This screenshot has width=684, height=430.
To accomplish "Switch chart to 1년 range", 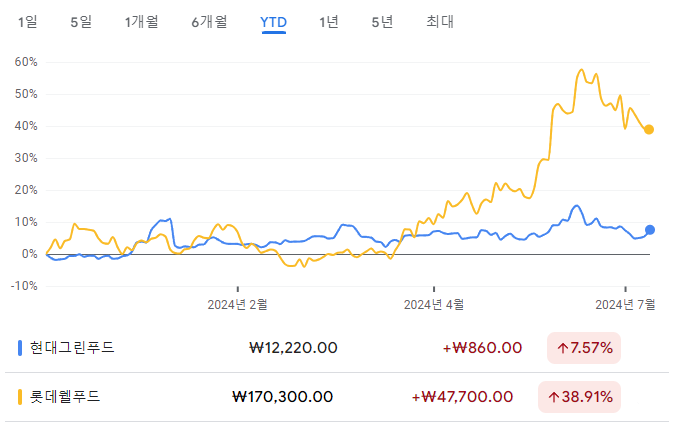I will (329, 22).
